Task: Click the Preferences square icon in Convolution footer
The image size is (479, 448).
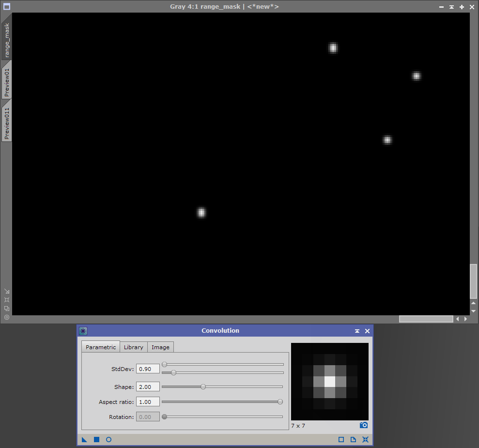Action: pyautogui.click(x=341, y=439)
